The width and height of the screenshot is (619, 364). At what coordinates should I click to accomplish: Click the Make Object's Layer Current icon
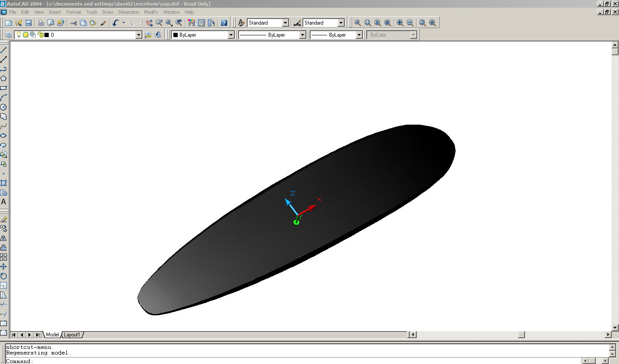pos(148,35)
